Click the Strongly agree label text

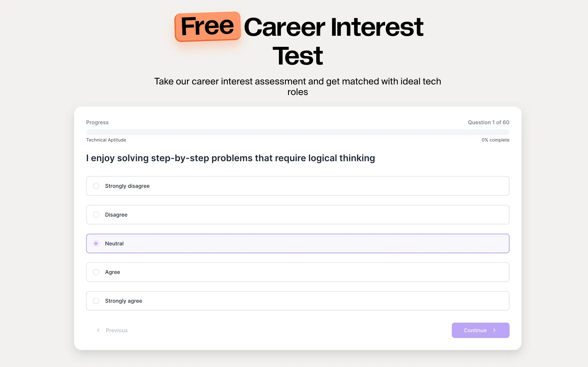[x=123, y=301]
